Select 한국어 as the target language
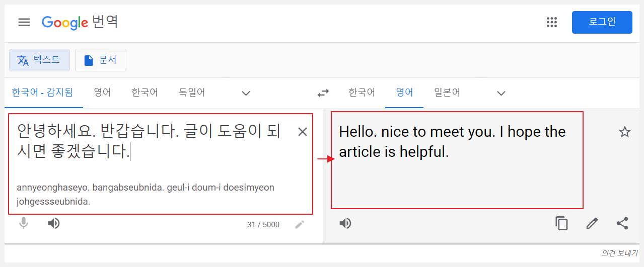Screen dimensions: 644x267 (362, 93)
